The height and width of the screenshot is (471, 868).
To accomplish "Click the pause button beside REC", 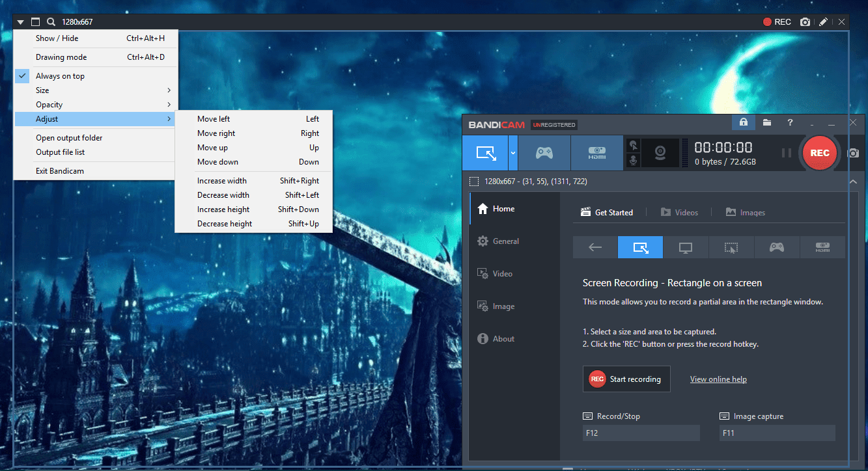I will [787, 153].
